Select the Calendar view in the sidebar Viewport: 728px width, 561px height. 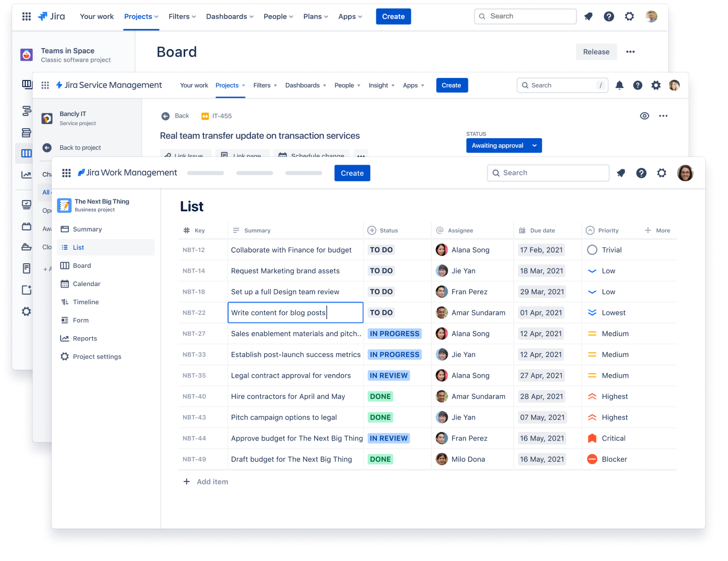click(87, 284)
